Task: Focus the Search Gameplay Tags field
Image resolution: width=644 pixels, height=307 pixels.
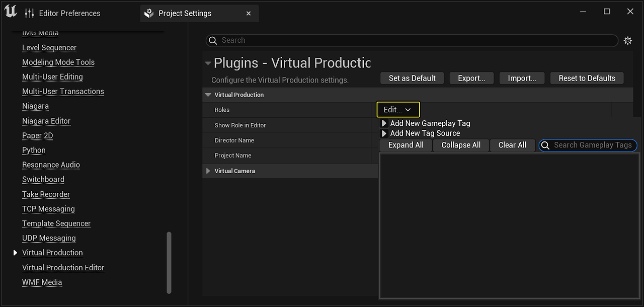Action: [588, 145]
